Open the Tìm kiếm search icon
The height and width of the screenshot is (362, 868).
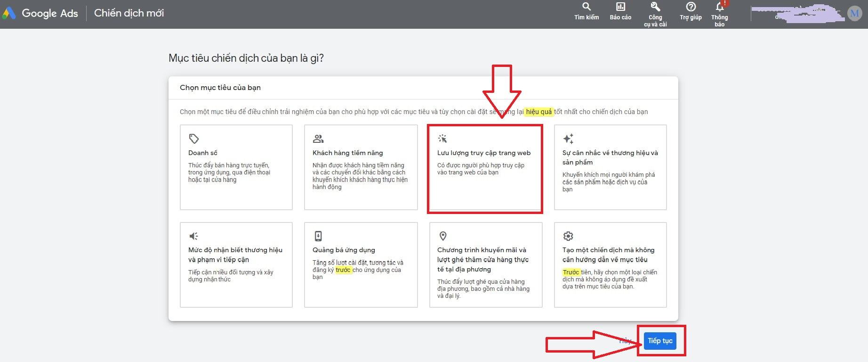[587, 7]
